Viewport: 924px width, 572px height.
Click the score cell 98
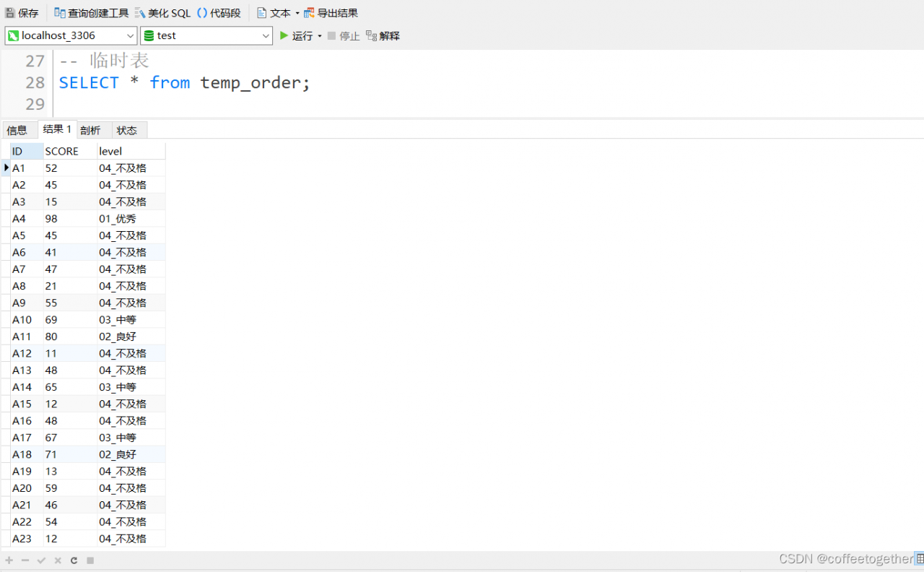click(70, 218)
